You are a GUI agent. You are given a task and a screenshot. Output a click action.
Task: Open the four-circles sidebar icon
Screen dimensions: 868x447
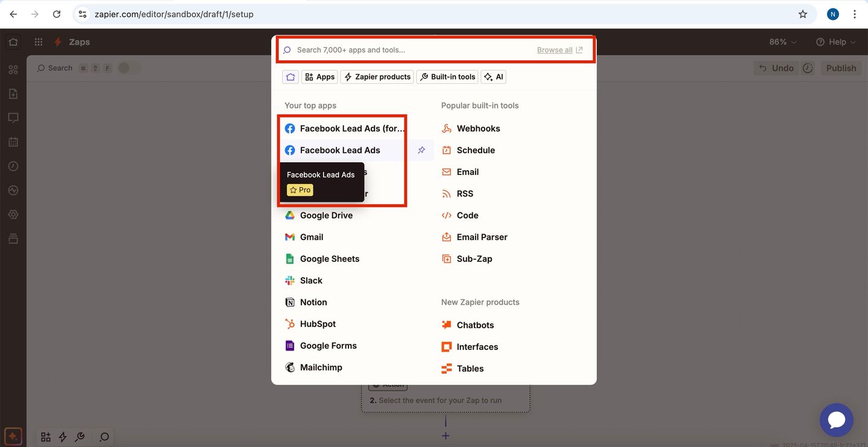[13, 70]
